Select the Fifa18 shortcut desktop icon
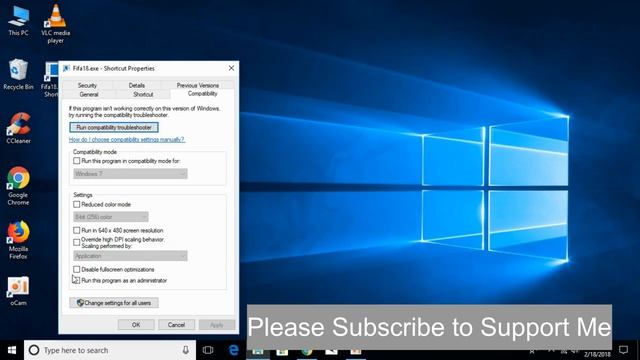The image size is (640, 360). 51,80
